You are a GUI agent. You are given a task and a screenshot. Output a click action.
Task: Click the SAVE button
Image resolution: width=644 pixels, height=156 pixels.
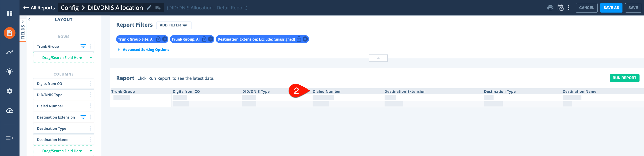coord(633,8)
